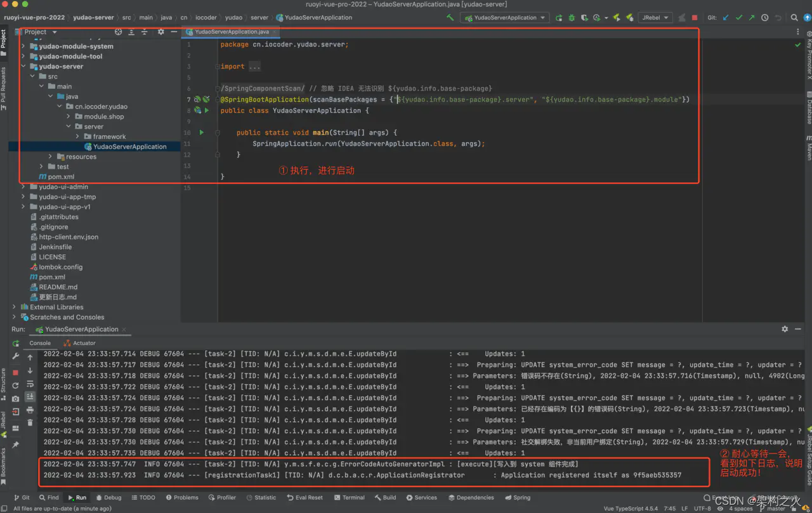Collapse the src folder
This screenshot has height=513, width=812.
[x=32, y=77]
